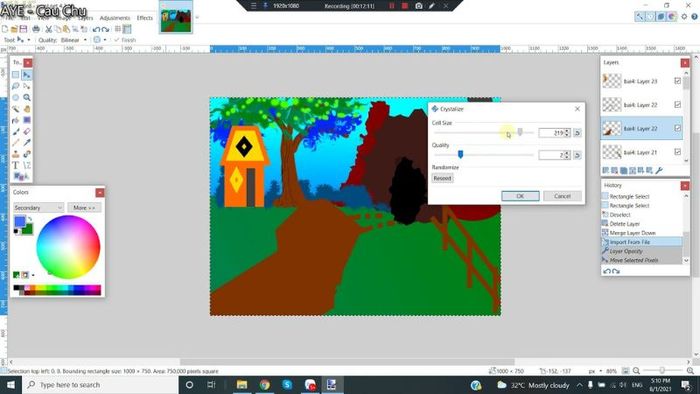
Task: Click the canvas image thumbnail tab
Action: tap(176, 17)
